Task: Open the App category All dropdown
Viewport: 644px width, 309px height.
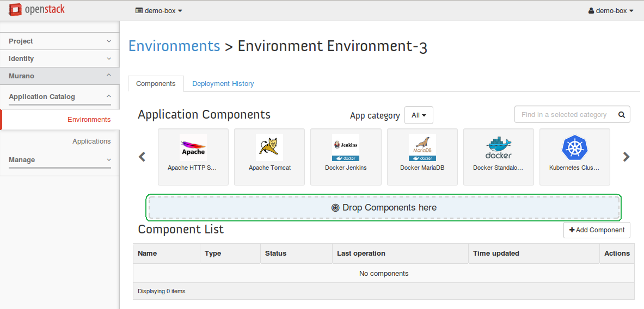Action: [419, 115]
